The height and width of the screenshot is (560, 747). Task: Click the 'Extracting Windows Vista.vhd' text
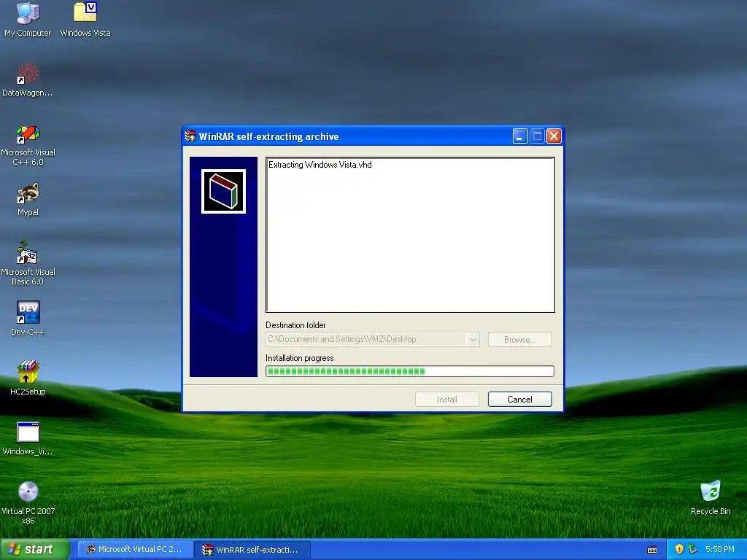[x=320, y=165]
